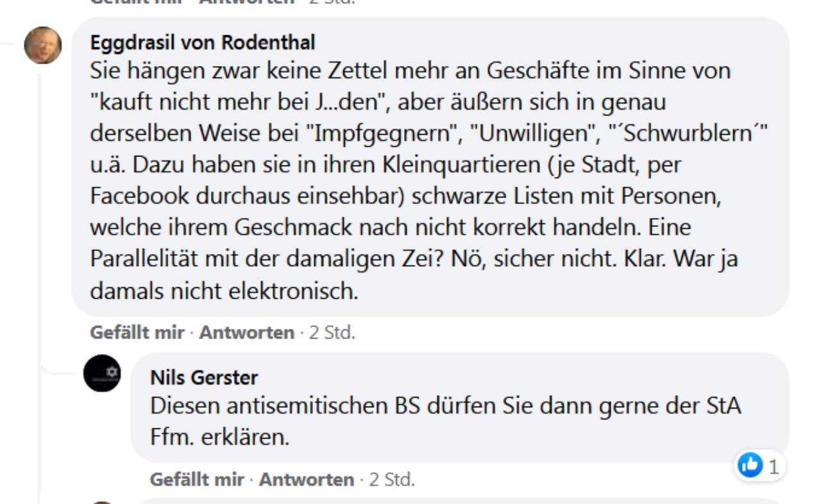Click the reaction count number 1
The width and height of the screenshot is (821, 504).
pyautogui.click(x=774, y=467)
